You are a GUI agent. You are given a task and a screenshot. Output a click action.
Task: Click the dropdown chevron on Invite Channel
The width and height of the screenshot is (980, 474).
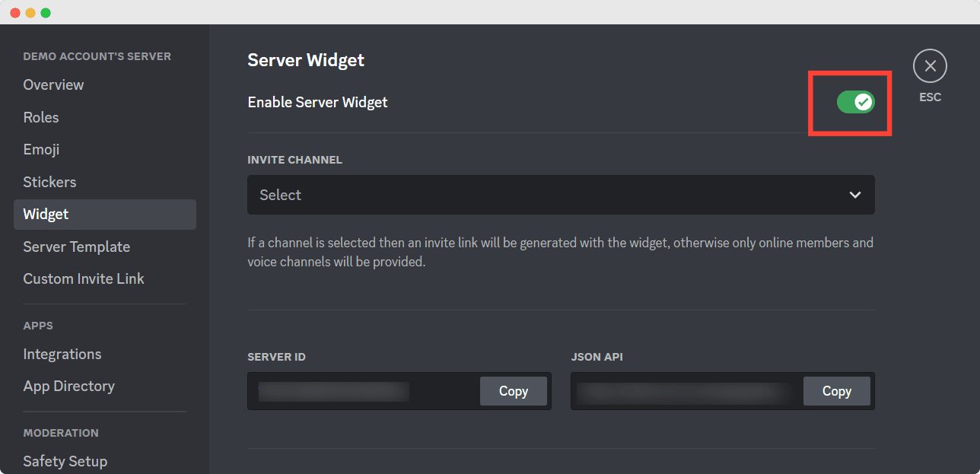(x=854, y=195)
